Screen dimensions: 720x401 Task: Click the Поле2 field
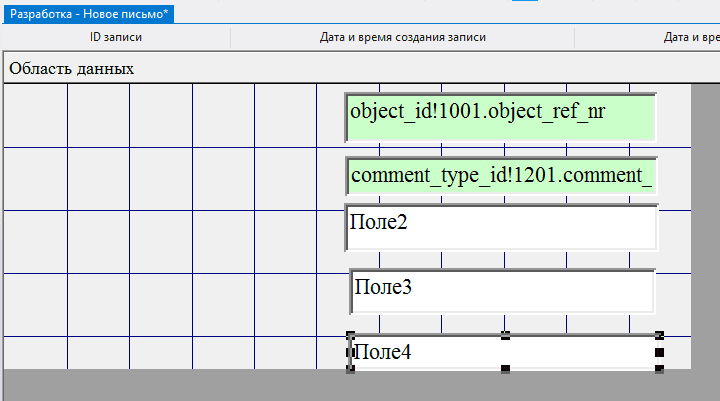pyautogui.click(x=500, y=227)
